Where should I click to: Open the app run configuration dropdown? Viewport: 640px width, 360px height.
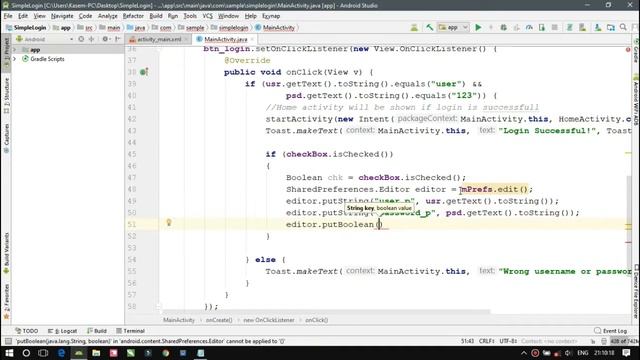click(x=453, y=27)
